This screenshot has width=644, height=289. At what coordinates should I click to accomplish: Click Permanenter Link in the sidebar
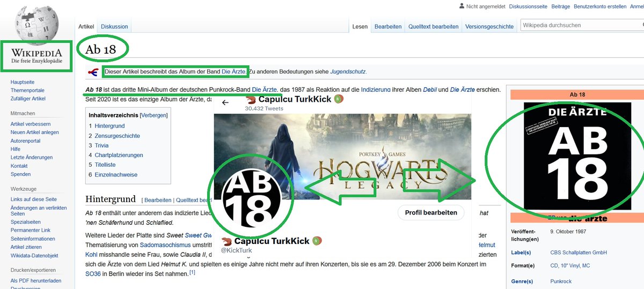pos(31,230)
